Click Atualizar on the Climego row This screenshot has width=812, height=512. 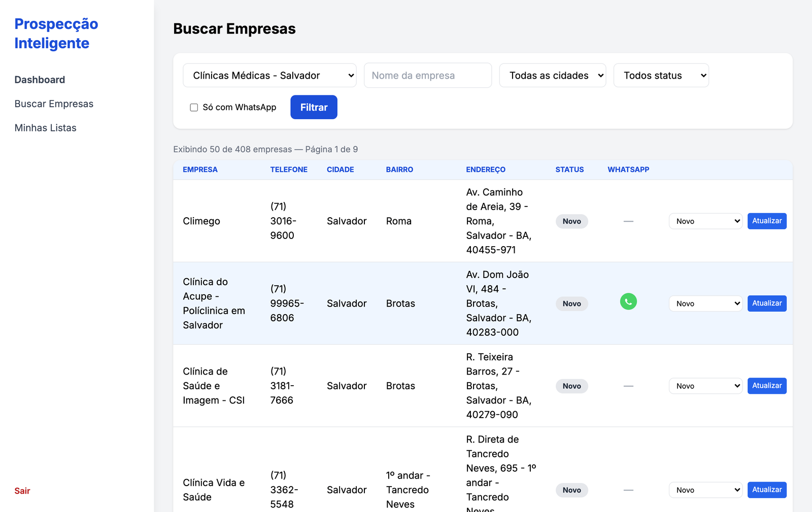(x=767, y=221)
